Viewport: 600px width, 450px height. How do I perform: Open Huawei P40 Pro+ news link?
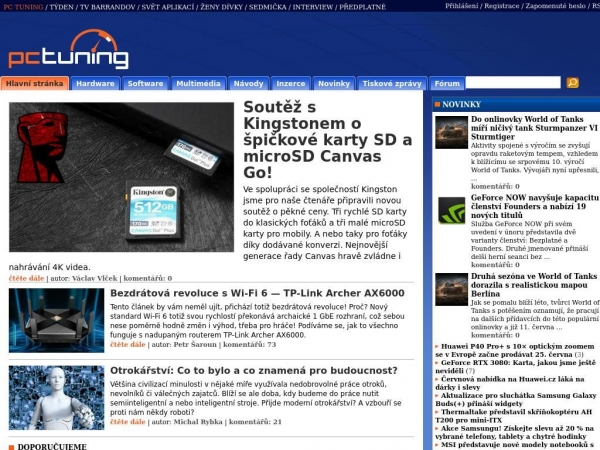click(515, 350)
